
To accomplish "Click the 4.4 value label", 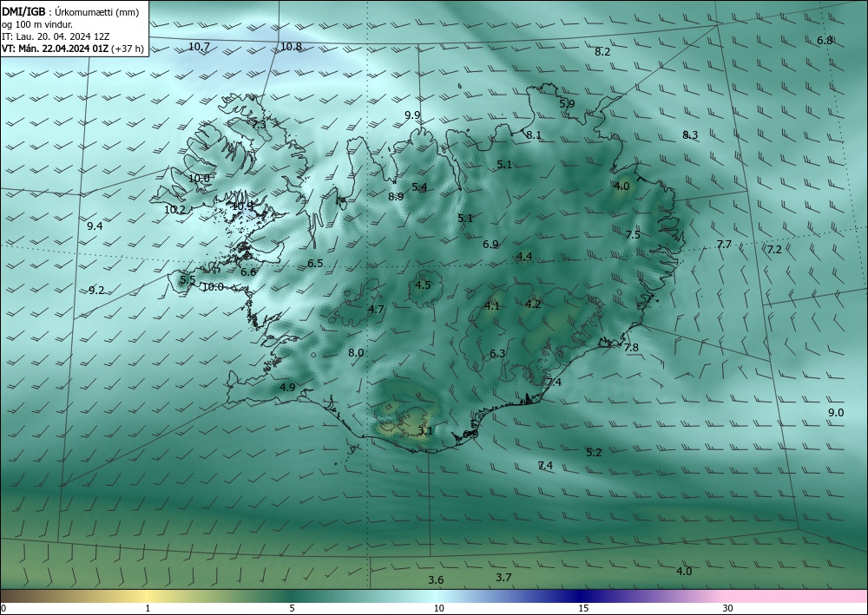I will pyautogui.click(x=524, y=256).
